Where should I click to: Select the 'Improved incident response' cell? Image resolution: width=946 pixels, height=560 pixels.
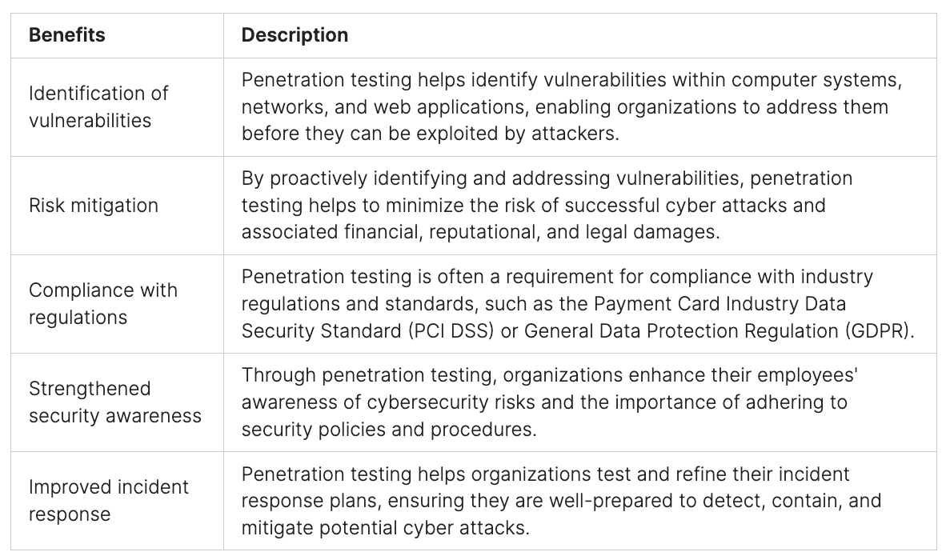click(109, 500)
